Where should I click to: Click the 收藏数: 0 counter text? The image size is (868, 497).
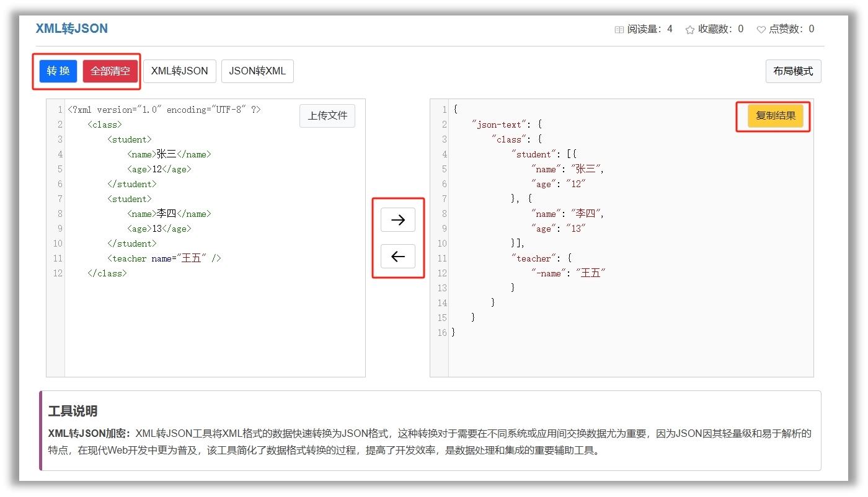721,29
